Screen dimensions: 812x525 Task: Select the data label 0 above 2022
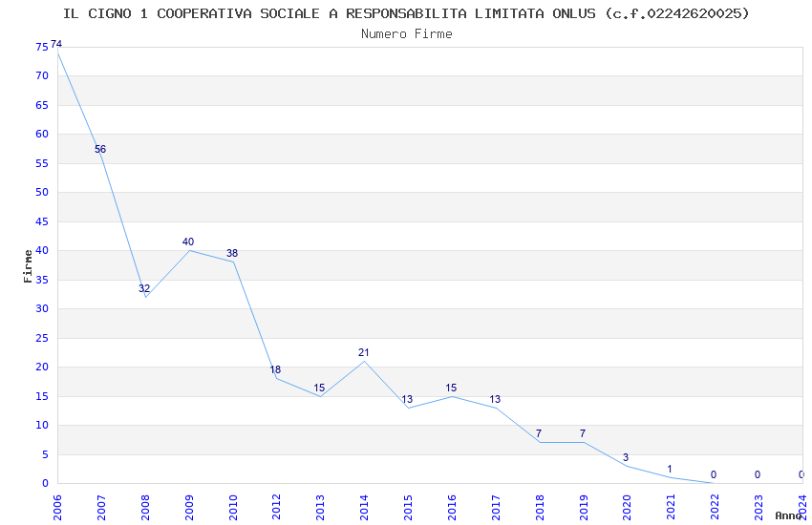pos(714,474)
